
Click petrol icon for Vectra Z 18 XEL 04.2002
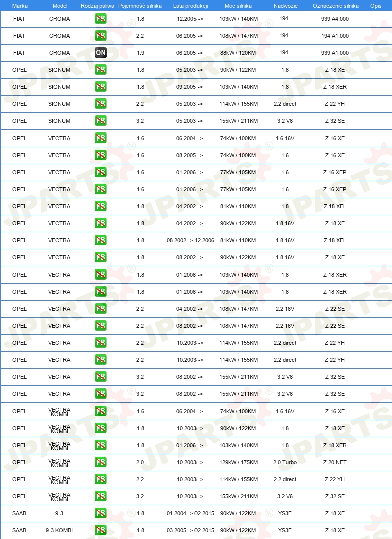coord(101,206)
